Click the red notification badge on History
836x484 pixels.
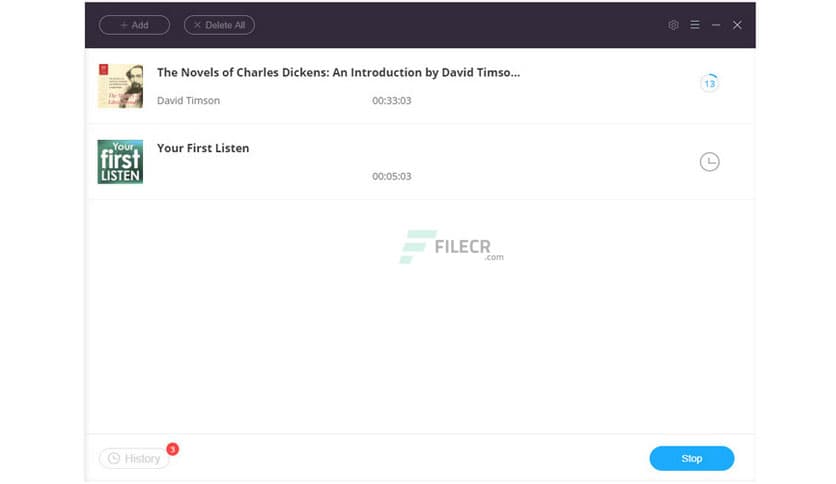pos(173,449)
